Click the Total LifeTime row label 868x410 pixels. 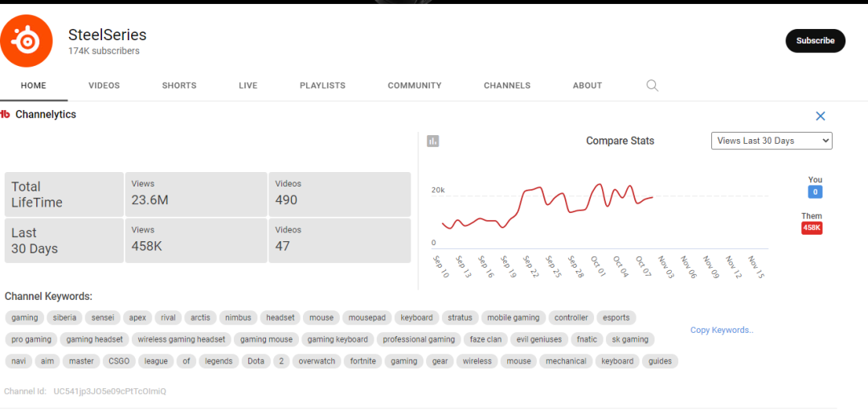click(x=64, y=195)
